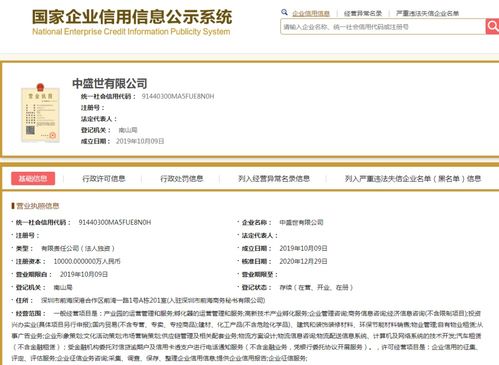Image resolution: width=499 pixels, height=365 pixels.
Task: Select the 企业信用信息 search tab
Action: pyautogui.click(x=311, y=13)
